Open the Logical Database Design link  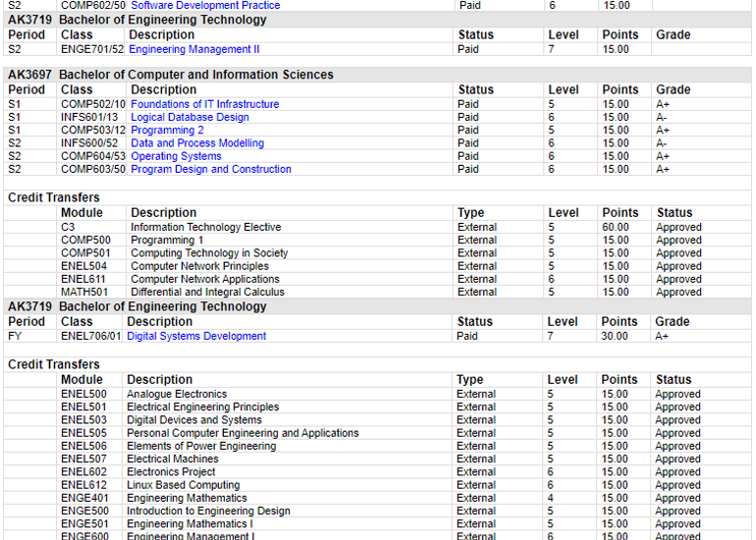pos(189,117)
